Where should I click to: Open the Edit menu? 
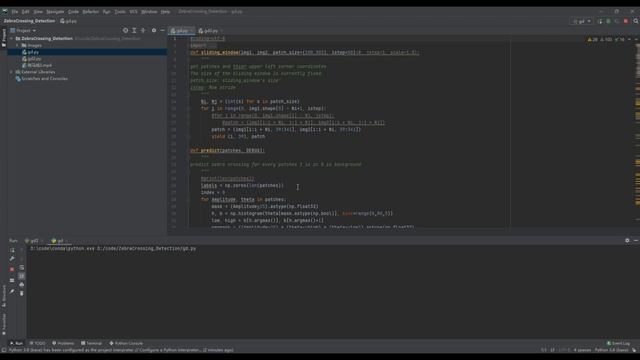coord(26,12)
